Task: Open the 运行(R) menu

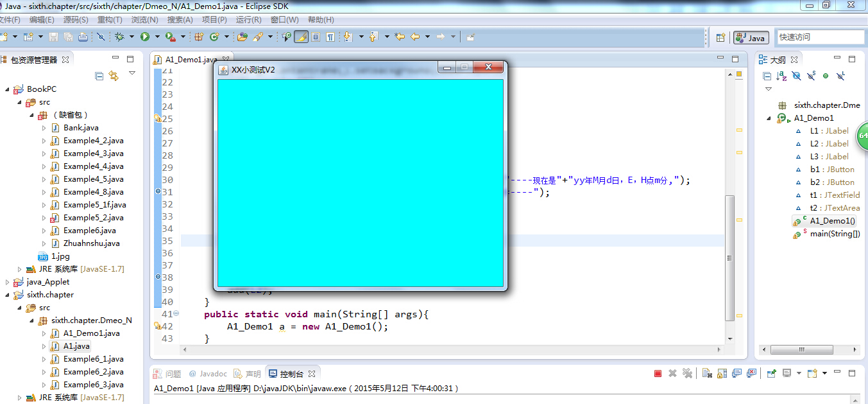Action: (x=248, y=20)
